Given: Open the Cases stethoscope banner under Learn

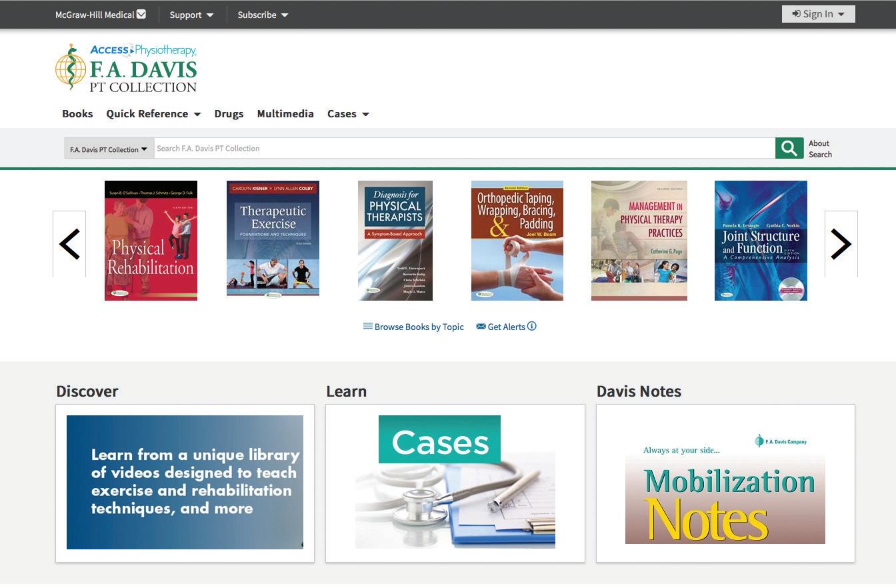Looking at the screenshot, I should tap(455, 482).
